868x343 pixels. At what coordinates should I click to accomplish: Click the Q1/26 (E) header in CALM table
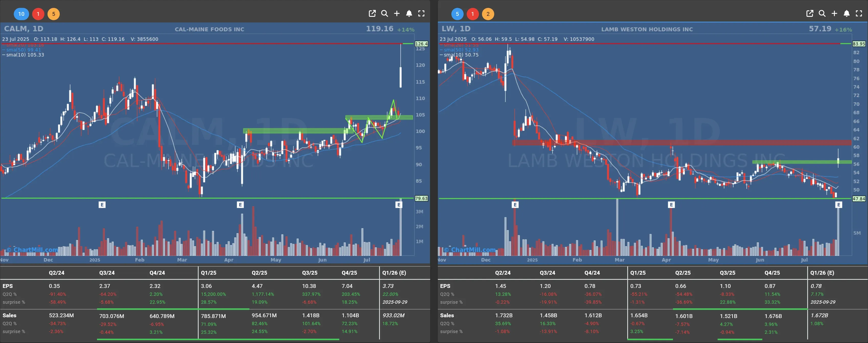394,273
